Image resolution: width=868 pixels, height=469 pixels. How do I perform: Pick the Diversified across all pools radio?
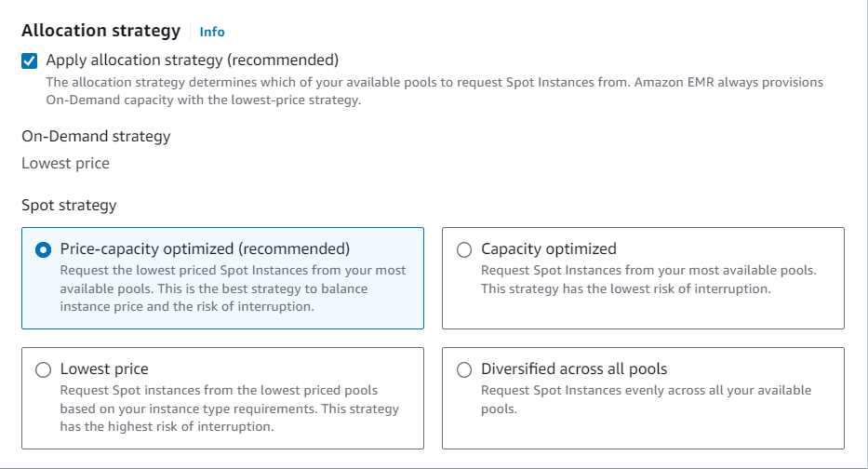(463, 369)
